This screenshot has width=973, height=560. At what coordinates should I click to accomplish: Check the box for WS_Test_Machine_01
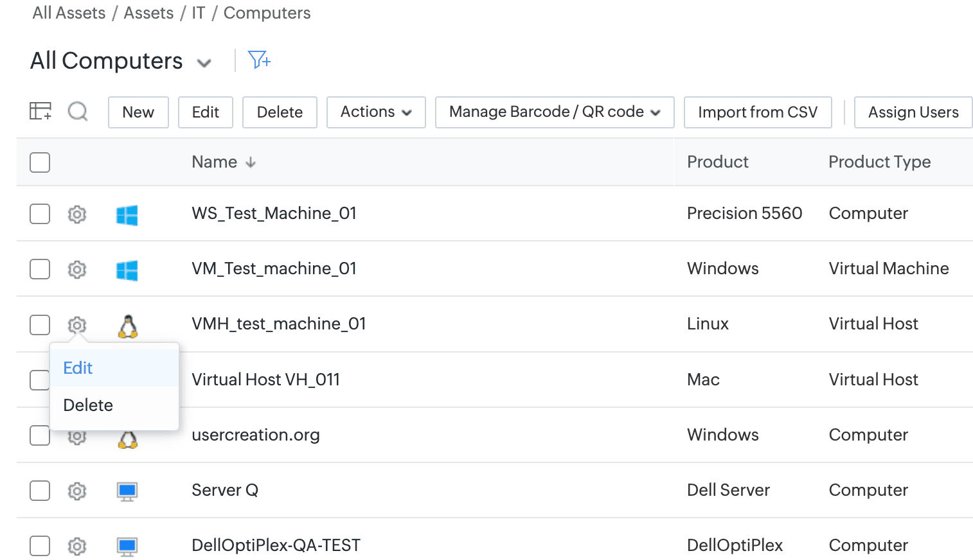[x=40, y=214]
